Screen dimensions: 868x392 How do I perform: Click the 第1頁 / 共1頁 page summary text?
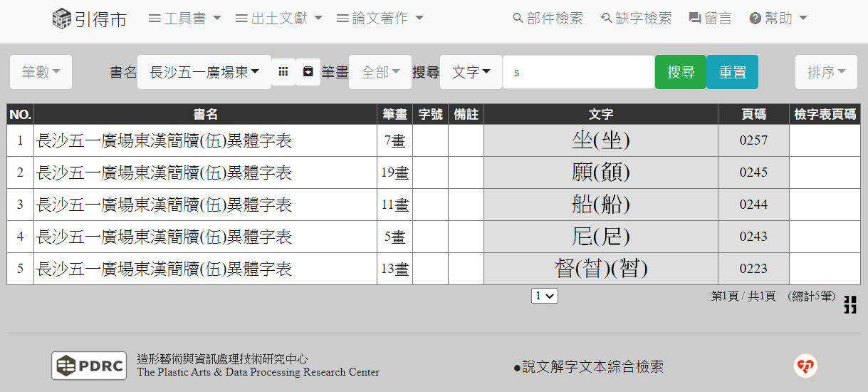point(743,296)
